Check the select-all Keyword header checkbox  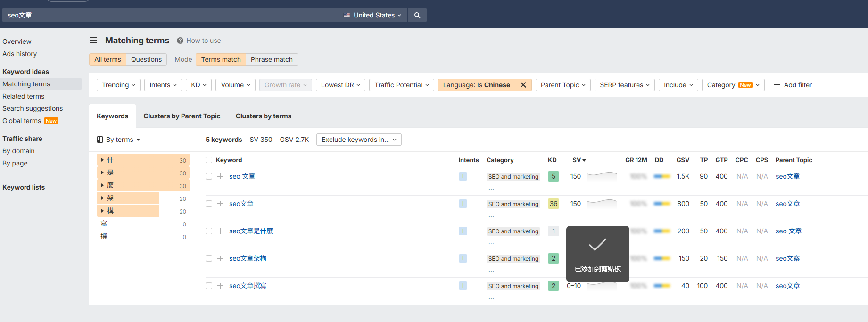click(209, 160)
